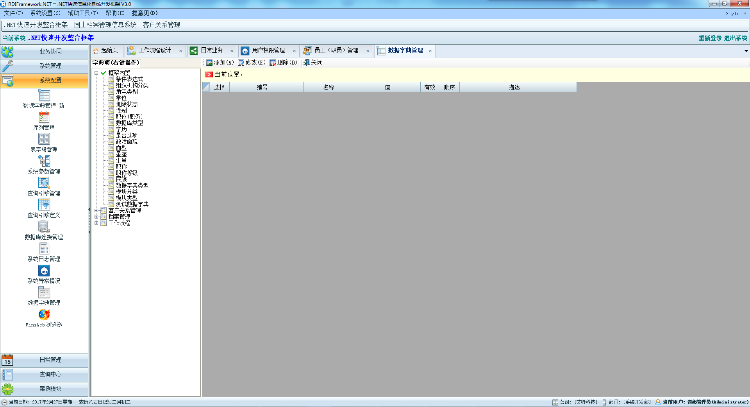
Task: Close the 数据字典管理 tab
Action: click(430, 51)
